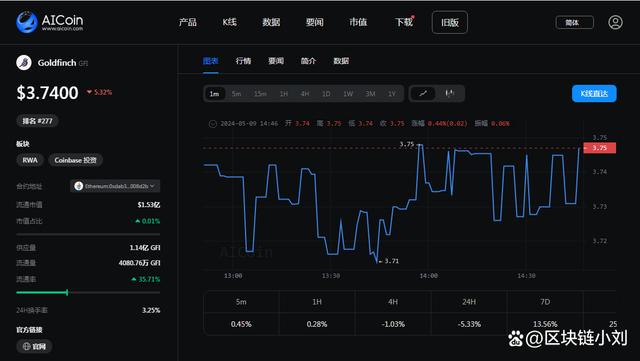Click the circulation rate progress bar
The height and width of the screenshot is (361, 640).
tap(88, 292)
